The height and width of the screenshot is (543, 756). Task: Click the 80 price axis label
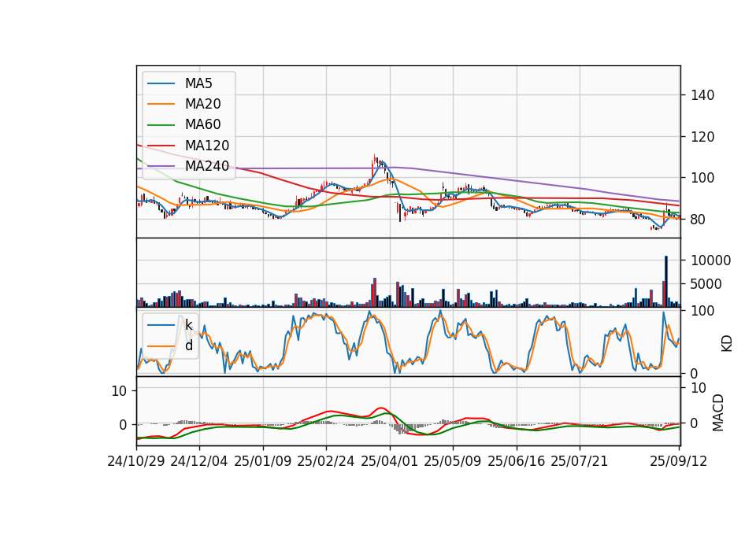(699, 220)
